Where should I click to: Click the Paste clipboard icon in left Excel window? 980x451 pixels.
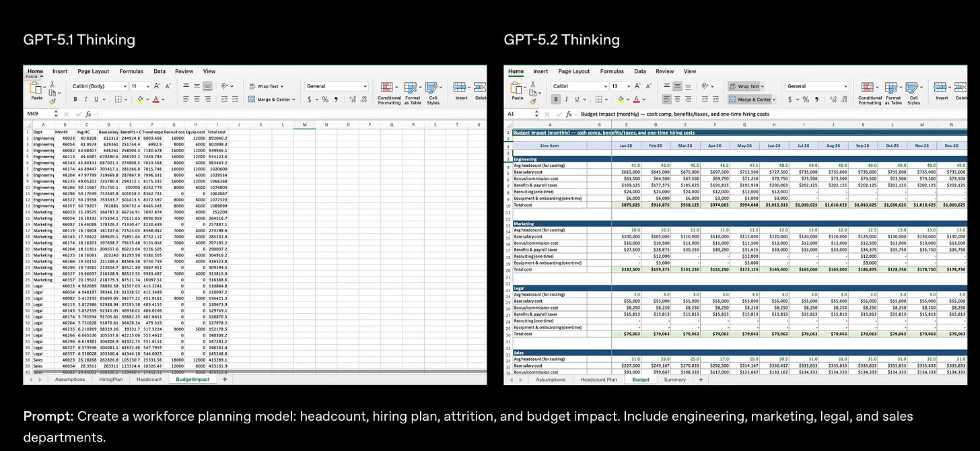(35, 88)
